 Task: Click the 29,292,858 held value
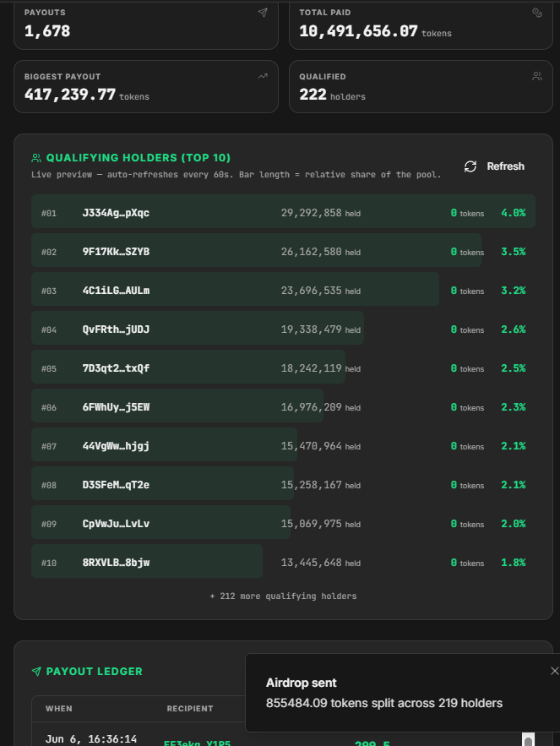click(x=321, y=213)
